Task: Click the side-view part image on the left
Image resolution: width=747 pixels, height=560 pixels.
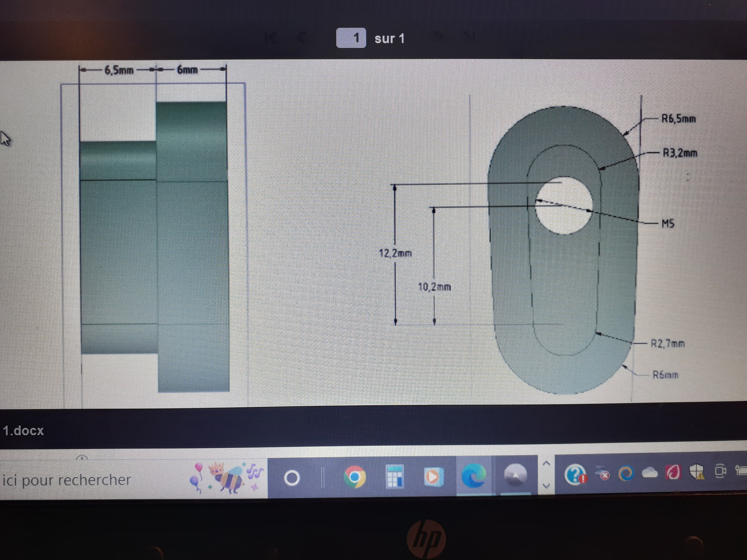Action: [154, 246]
